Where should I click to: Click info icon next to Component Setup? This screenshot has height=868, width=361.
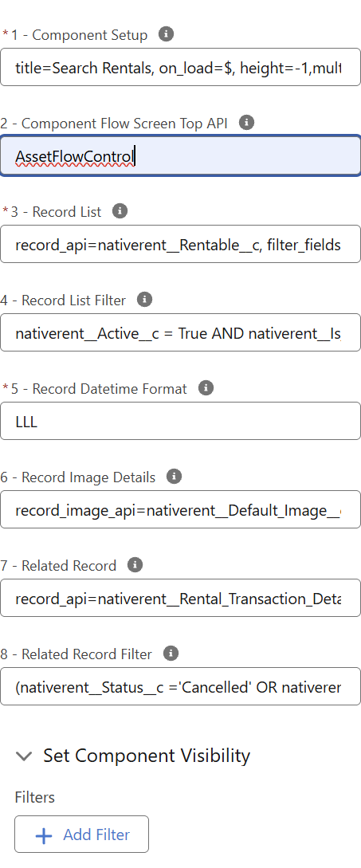166,34
